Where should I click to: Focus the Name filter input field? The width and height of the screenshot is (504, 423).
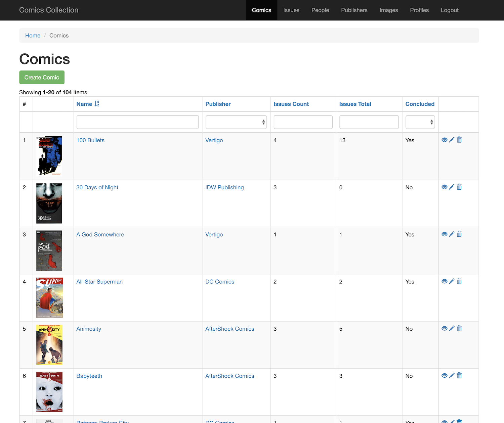[x=138, y=122]
